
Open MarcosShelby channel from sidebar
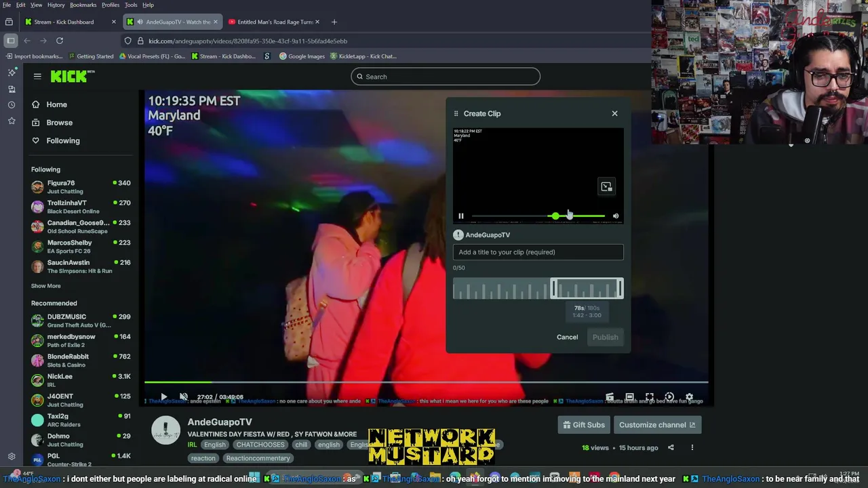tap(81, 247)
